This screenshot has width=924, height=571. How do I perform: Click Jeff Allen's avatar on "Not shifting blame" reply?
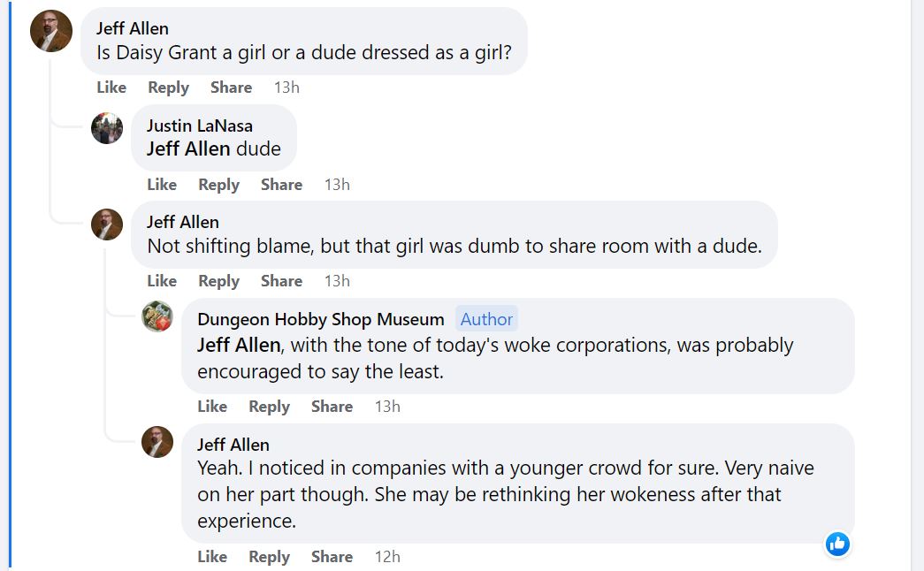pyautogui.click(x=107, y=225)
